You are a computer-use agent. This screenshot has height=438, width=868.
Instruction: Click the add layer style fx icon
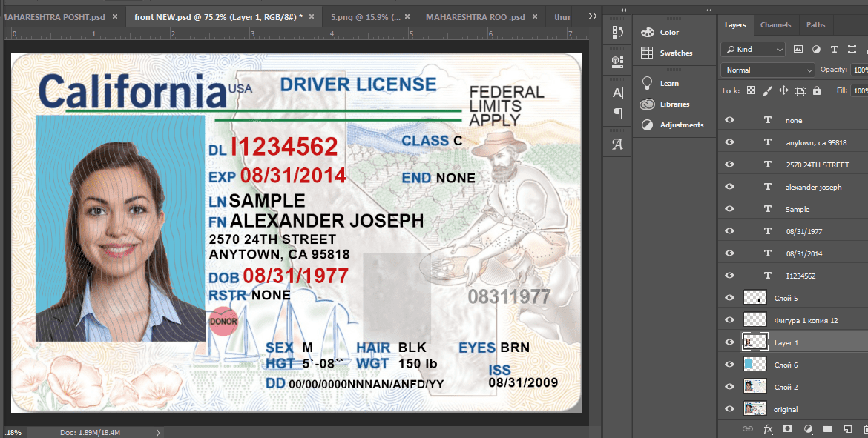[x=769, y=428]
